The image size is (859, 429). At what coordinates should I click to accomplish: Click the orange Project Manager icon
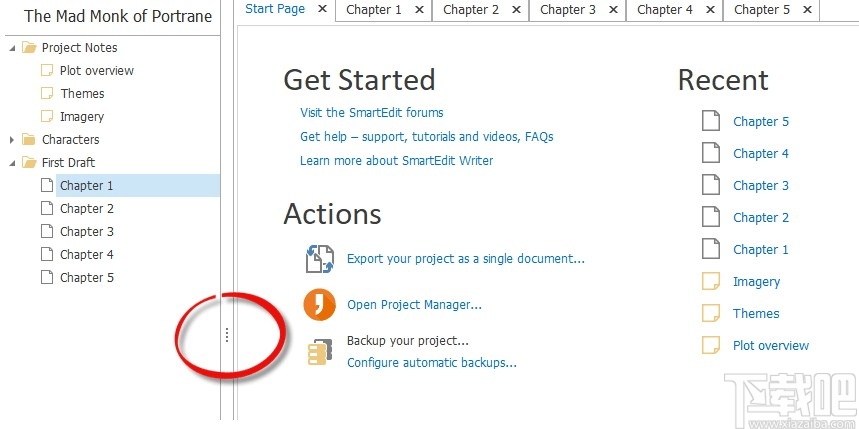[x=319, y=304]
